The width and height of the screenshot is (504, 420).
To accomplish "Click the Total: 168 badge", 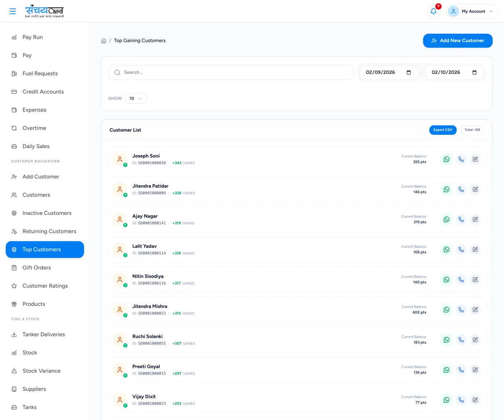I will (x=472, y=130).
